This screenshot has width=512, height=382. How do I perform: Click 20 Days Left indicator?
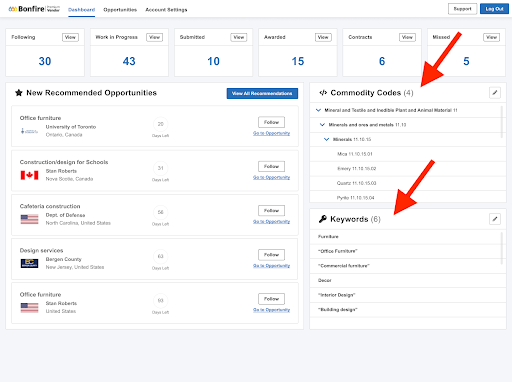click(x=160, y=128)
